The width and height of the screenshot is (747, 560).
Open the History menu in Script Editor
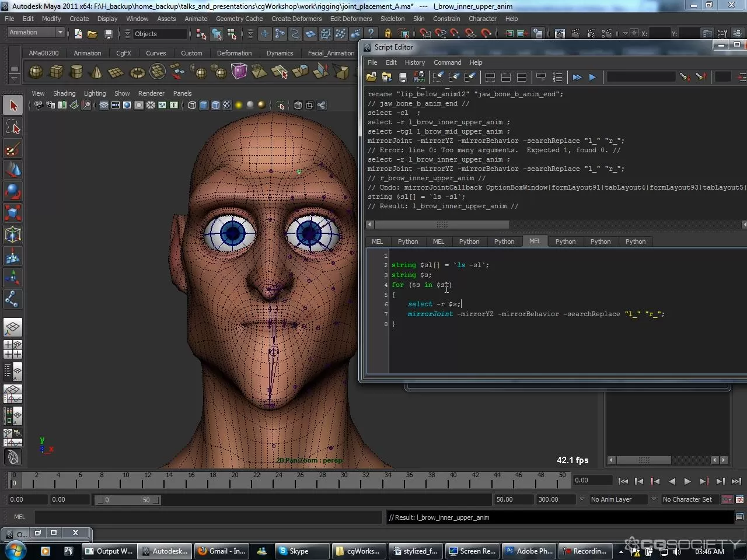click(x=414, y=62)
